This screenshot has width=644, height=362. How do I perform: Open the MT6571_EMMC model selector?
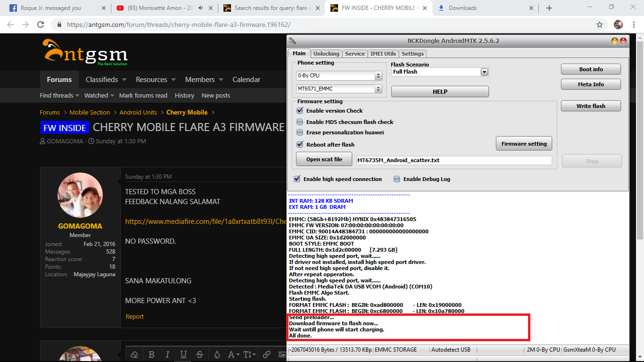pos(339,89)
